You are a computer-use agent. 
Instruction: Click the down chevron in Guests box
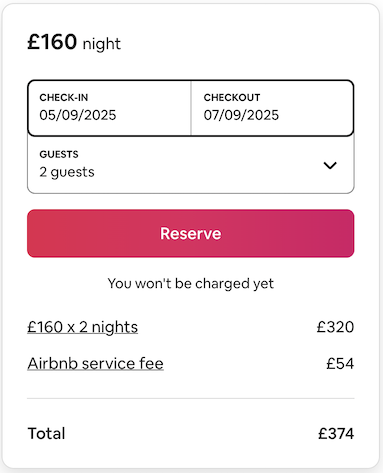click(330, 165)
